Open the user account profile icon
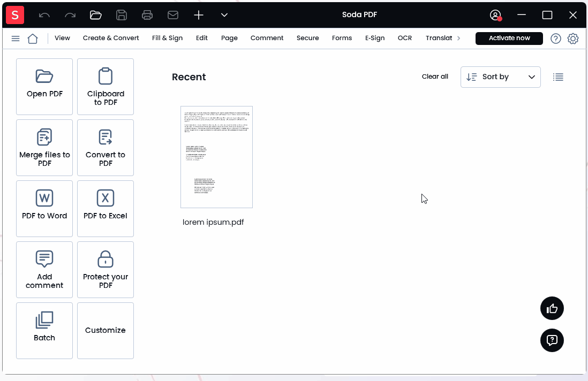Screen dimensions: 588x381 click(496, 15)
